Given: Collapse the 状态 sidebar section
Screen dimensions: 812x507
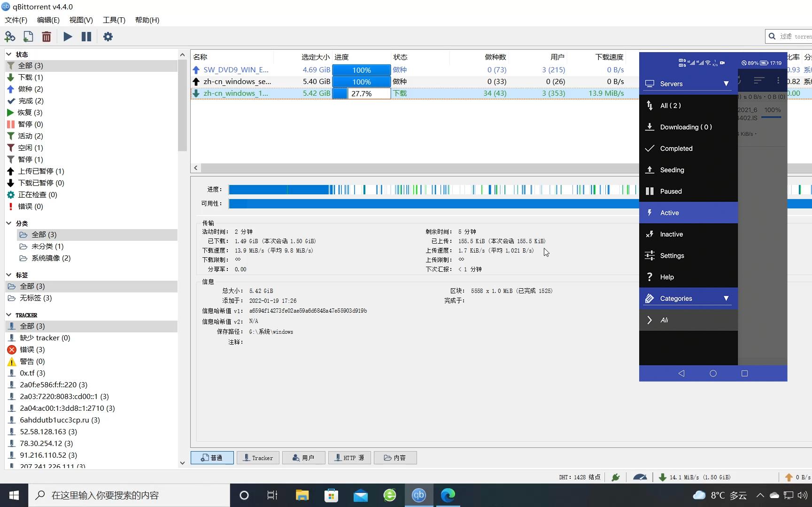Looking at the screenshot, I should tap(9, 54).
